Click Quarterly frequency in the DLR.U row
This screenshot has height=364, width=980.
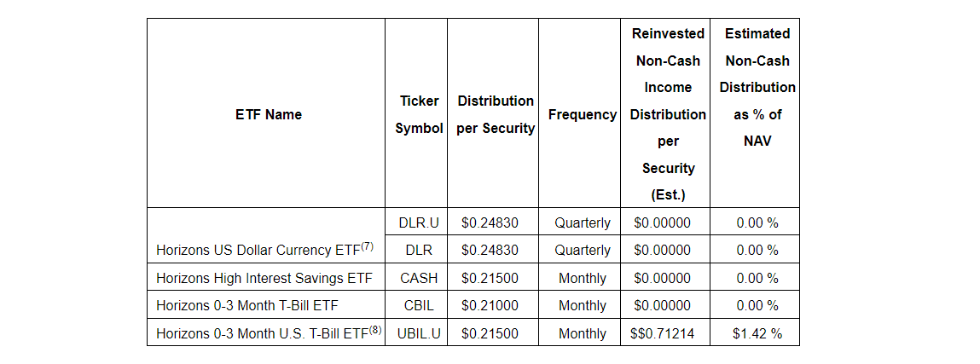pos(583,222)
